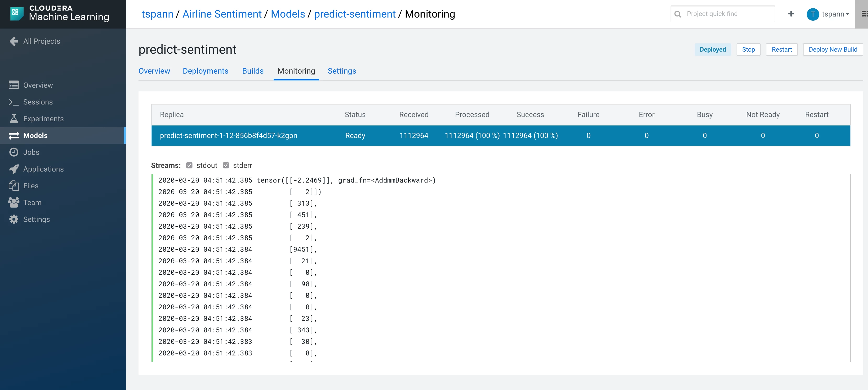Click the tspann avatar circle
This screenshot has height=390, width=868.
813,14
